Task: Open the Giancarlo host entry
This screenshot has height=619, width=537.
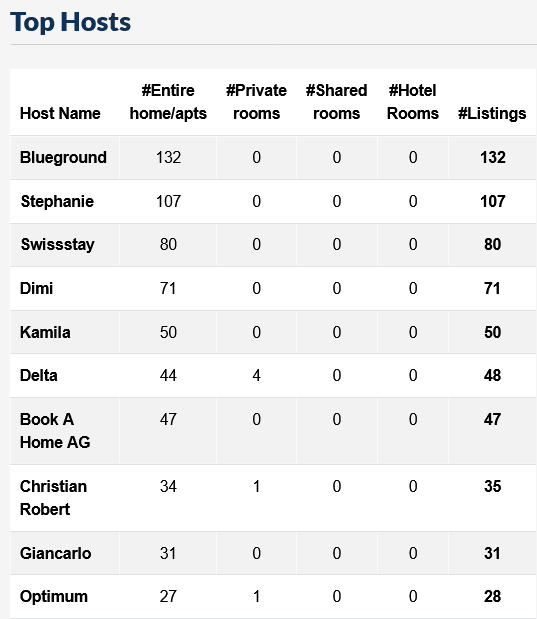Action: [x=56, y=553]
